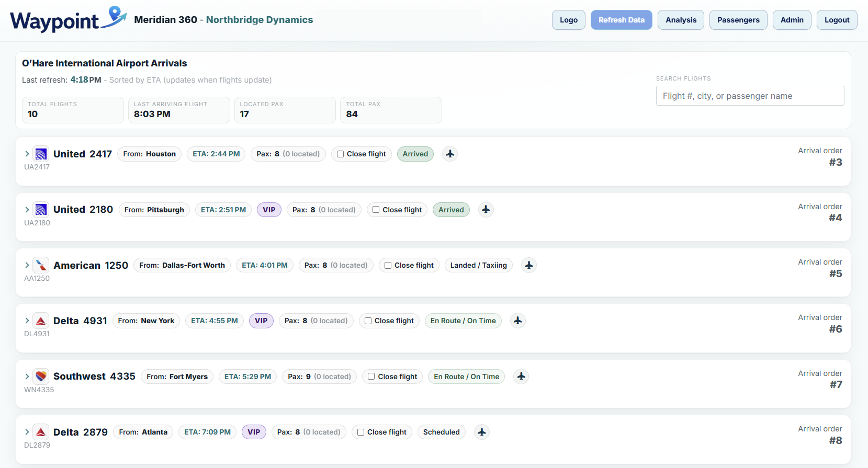Open the Analysis page

pos(681,20)
